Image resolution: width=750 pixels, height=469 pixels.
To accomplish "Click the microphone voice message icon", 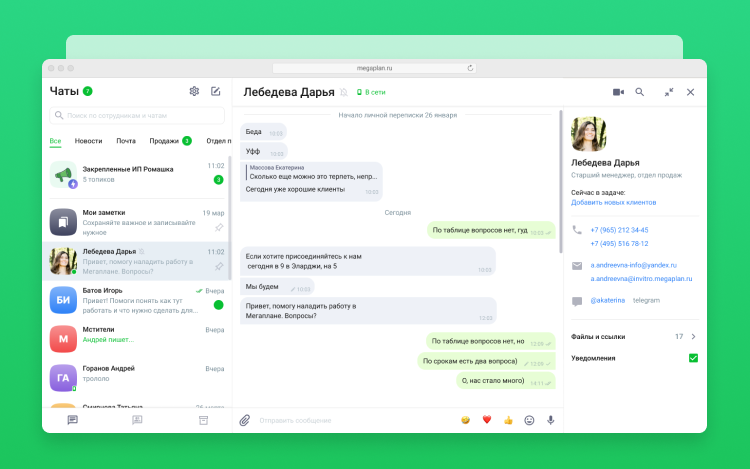I will pos(550,420).
